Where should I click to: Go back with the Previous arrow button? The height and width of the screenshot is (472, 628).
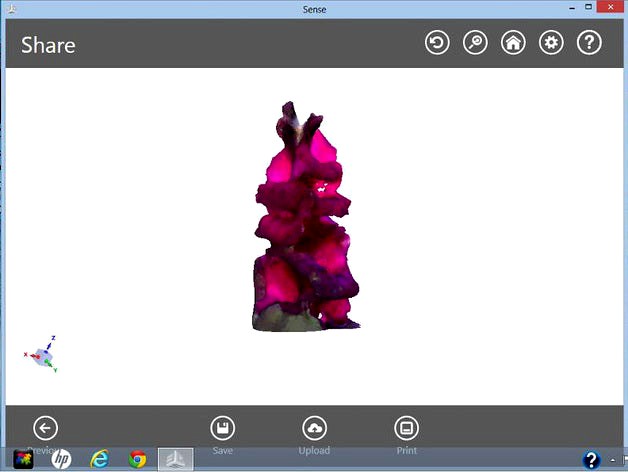tap(45, 428)
